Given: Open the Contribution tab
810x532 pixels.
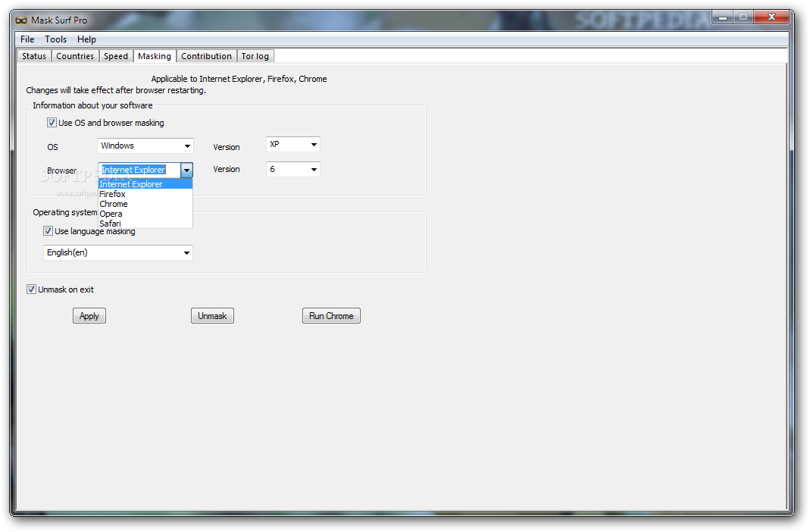Looking at the screenshot, I should 207,56.
